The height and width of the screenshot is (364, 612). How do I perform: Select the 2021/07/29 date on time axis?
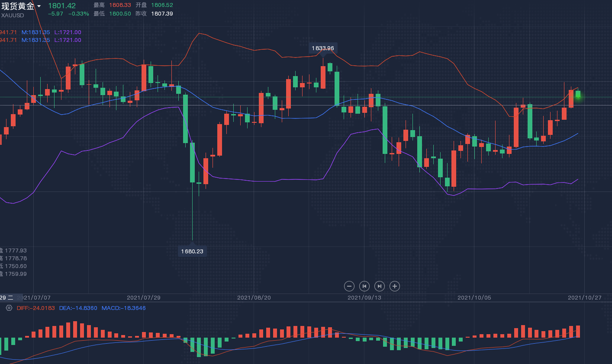(x=143, y=298)
